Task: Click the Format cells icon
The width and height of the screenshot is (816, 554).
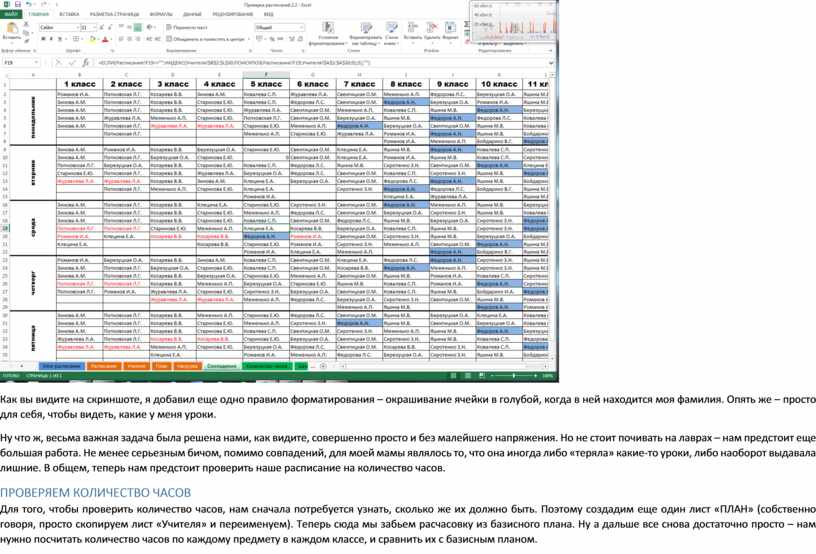Action: 450,31
